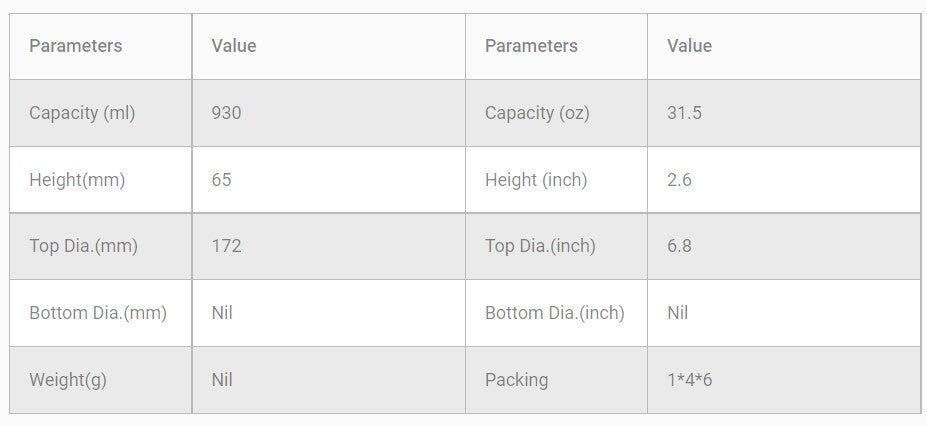Click the Packing label cell
Image resolution: width=927 pixels, height=426 pixels.
517,380
